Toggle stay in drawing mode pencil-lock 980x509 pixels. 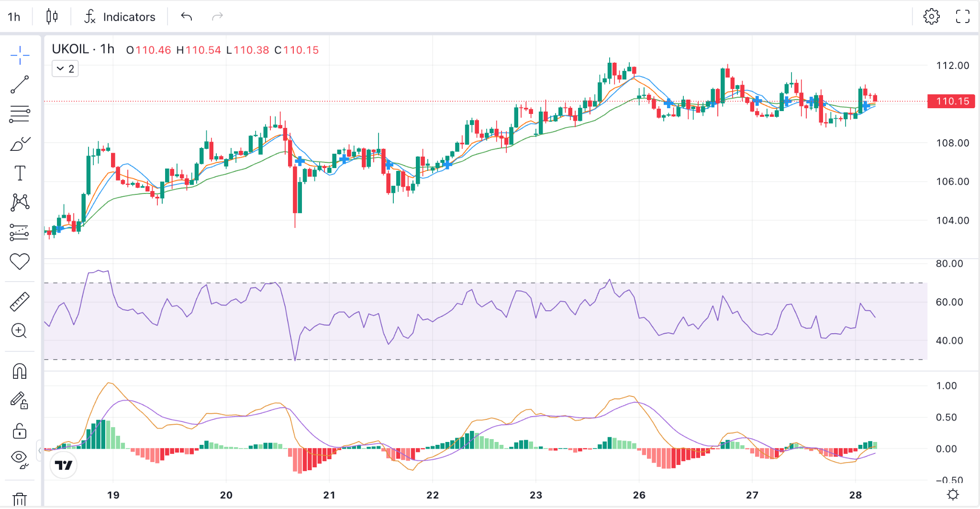(20, 401)
